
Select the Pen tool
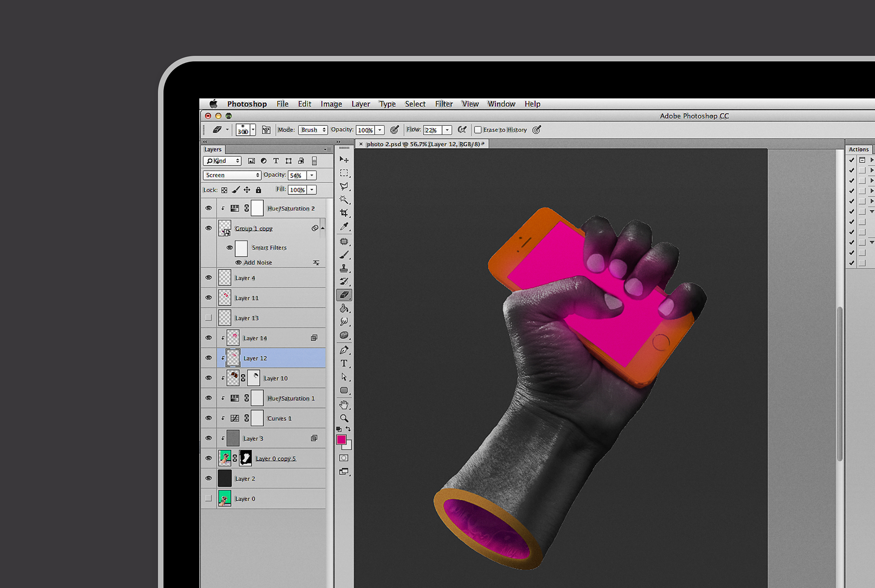pyautogui.click(x=344, y=350)
